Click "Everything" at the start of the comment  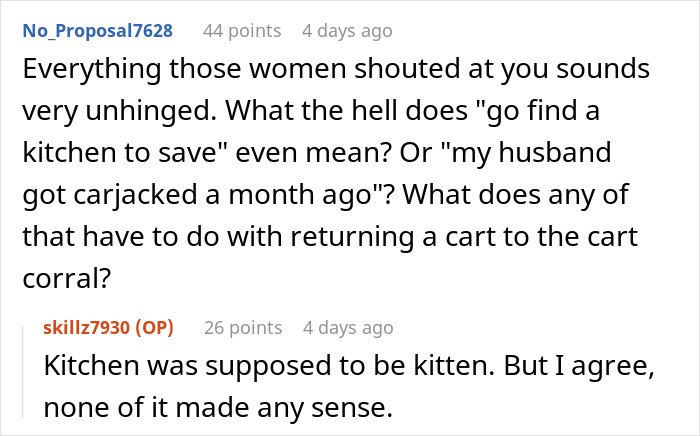pos(92,70)
